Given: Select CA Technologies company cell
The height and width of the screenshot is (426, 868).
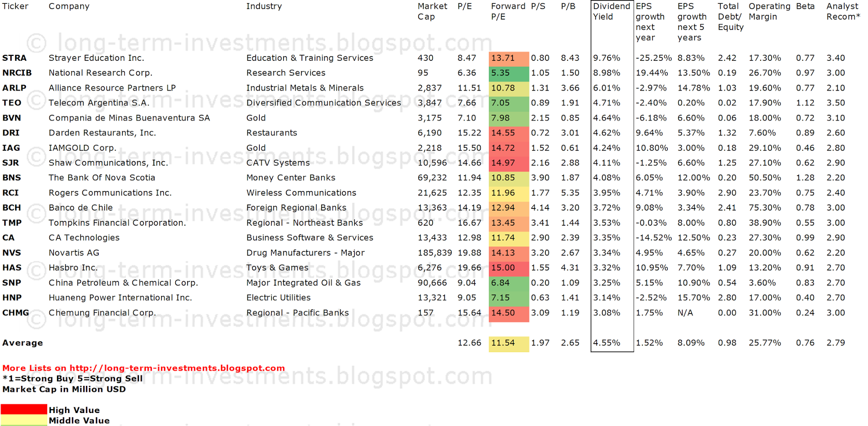Looking at the screenshot, I should (84, 238).
